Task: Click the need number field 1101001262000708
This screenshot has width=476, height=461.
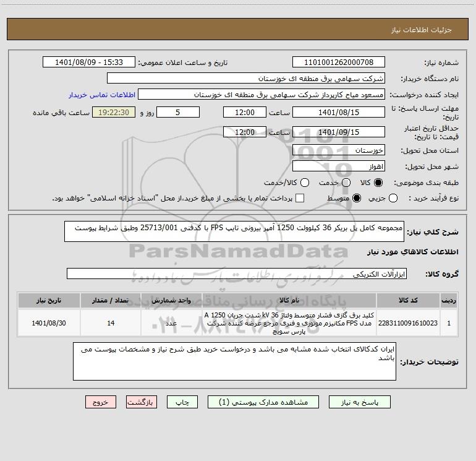Action: coord(339,62)
